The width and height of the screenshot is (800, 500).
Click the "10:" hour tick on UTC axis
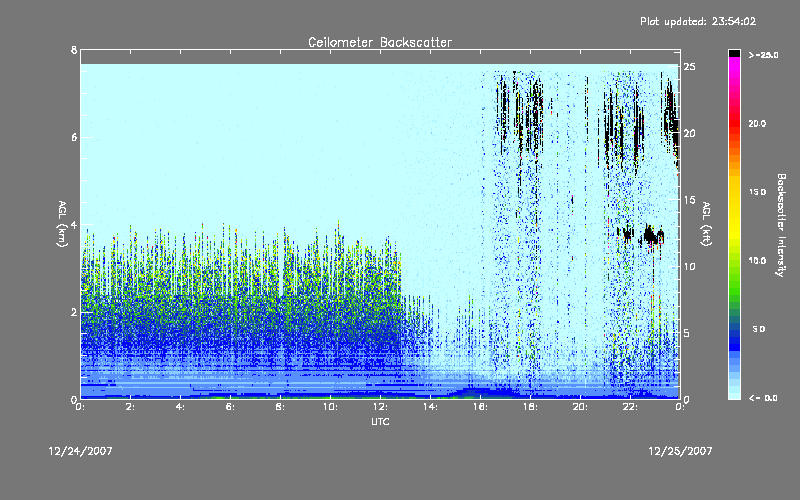[330, 407]
